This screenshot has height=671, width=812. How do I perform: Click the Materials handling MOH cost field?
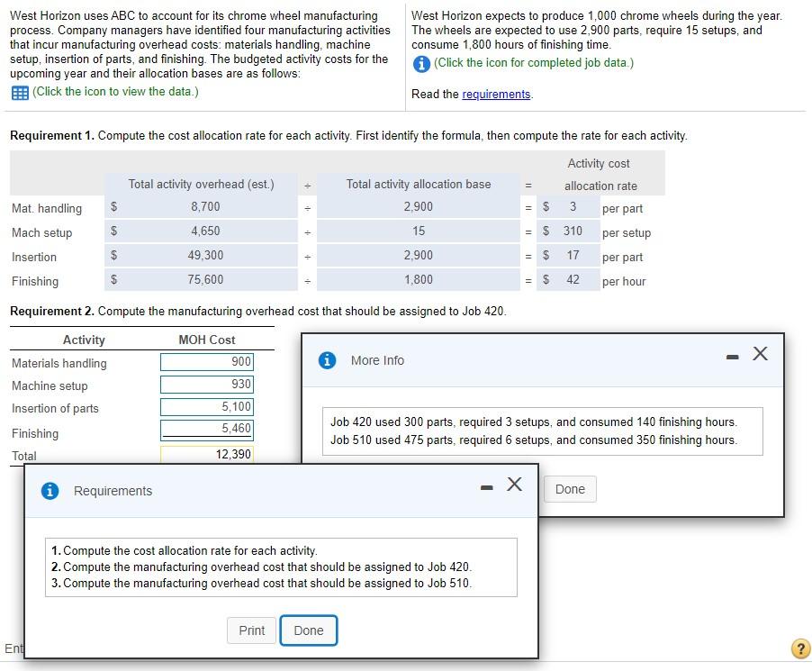(205, 363)
